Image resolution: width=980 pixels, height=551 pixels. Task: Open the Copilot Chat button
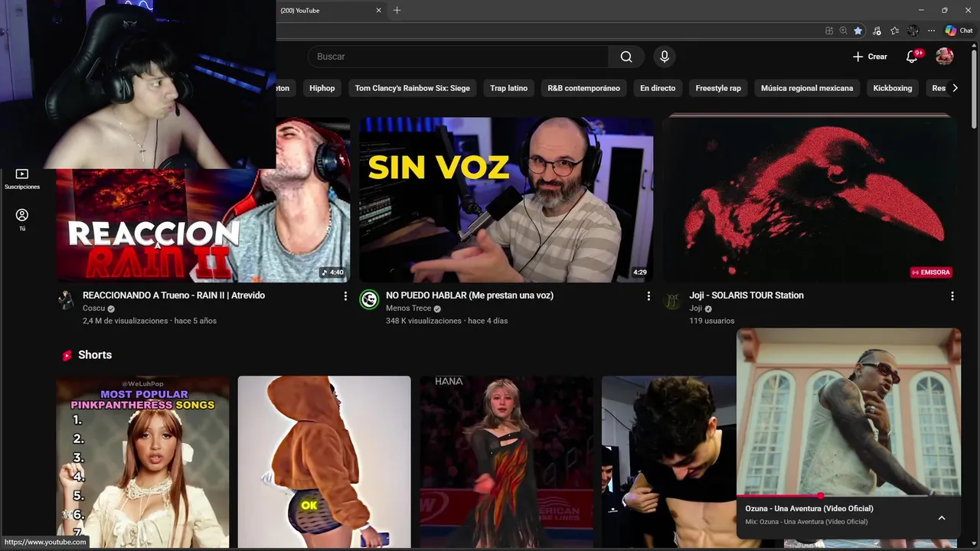click(x=959, y=31)
